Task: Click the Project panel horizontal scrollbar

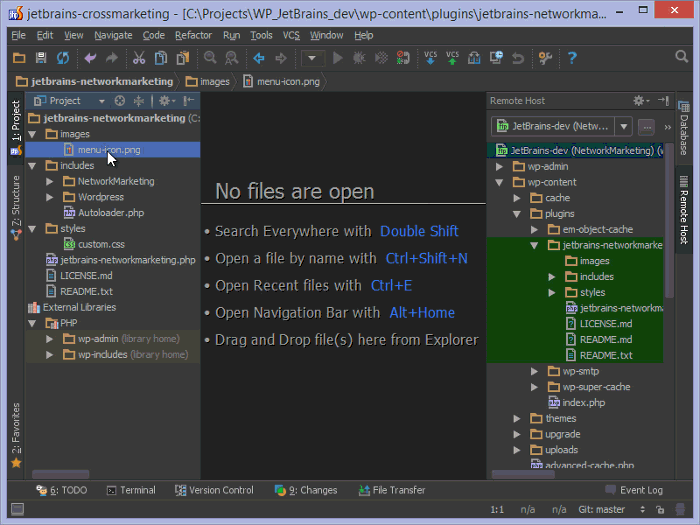Action: pyautogui.click(x=61, y=474)
